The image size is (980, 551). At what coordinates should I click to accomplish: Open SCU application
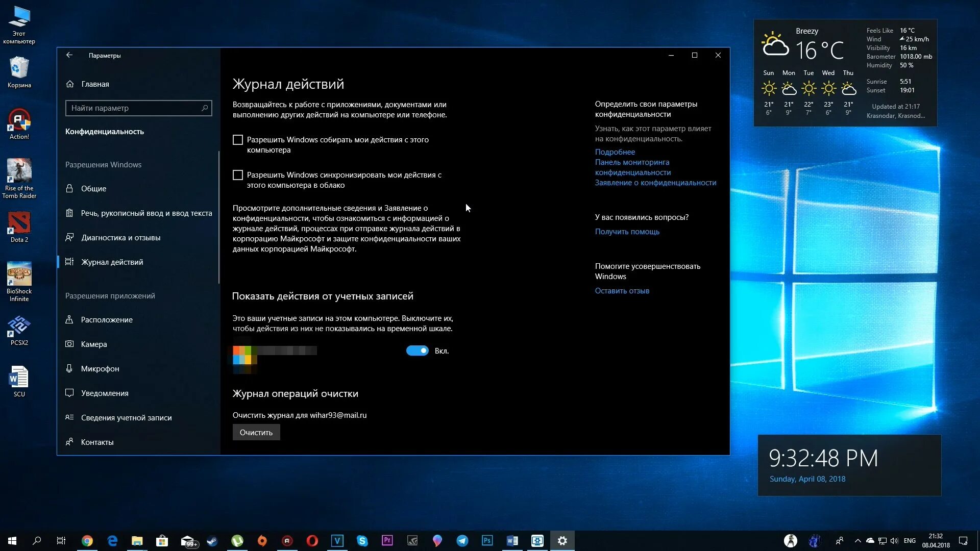[19, 380]
